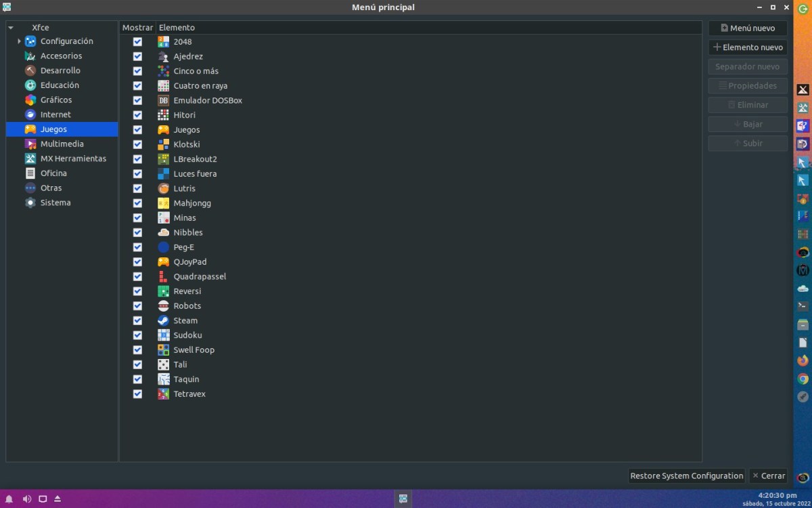Open the MX Herramientas category
812x508 pixels.
pyautogui.click(x=73, y=158)
